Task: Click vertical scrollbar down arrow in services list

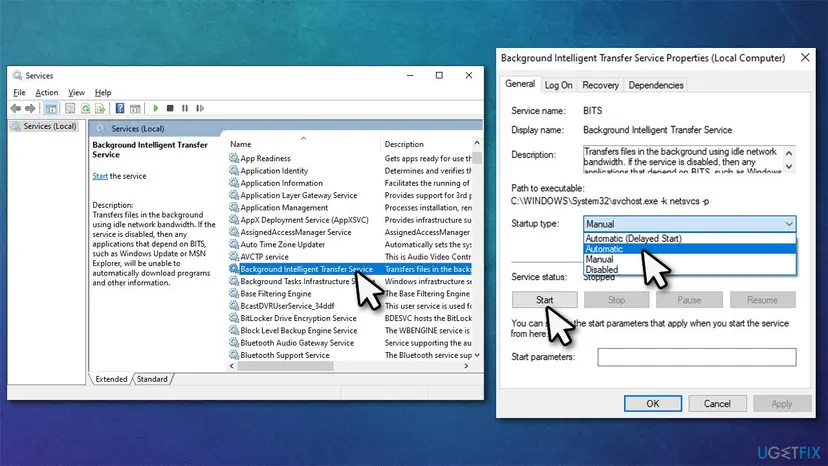Action: pyautogui.click(x=477, y=355)
